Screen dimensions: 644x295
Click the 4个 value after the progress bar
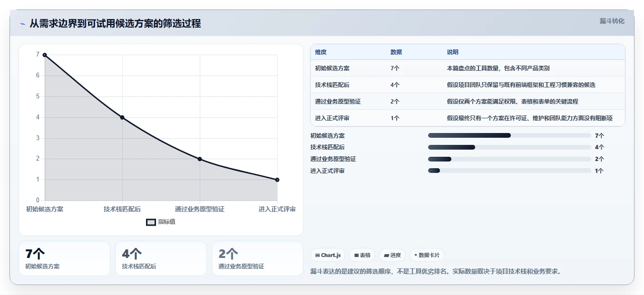(x=599, y=147)
